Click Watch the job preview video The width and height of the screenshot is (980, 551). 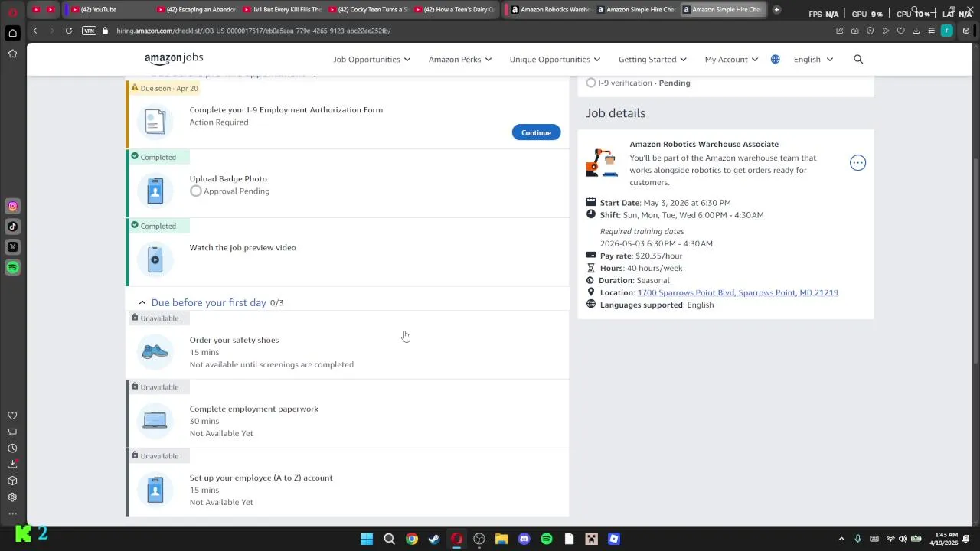[x=243, y=247]
